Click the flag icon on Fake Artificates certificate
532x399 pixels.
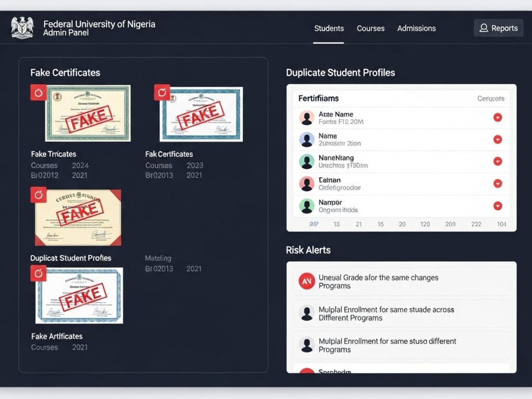point(38,273)
